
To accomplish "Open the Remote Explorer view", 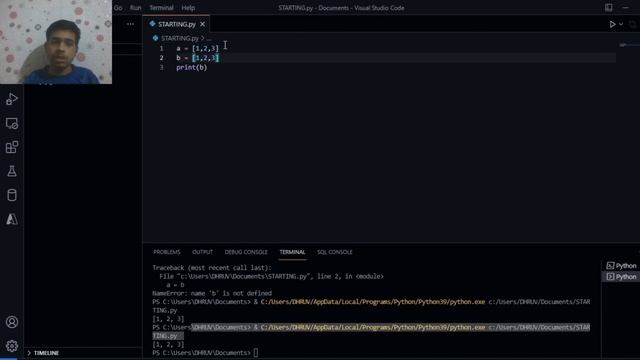I will tap(12, 123).
